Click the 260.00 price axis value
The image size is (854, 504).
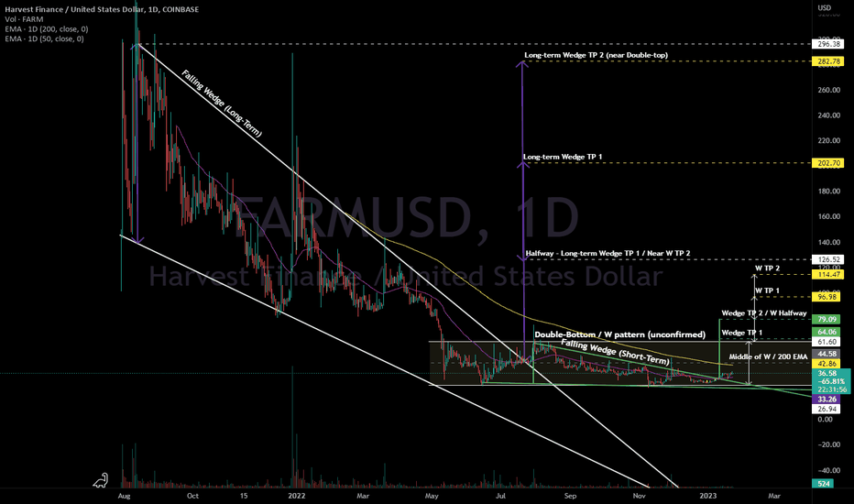[828, 90]
